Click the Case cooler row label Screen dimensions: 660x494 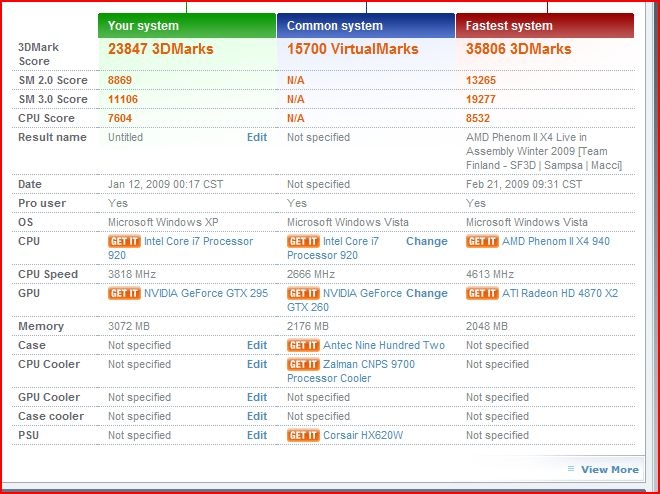pos(51,416)
